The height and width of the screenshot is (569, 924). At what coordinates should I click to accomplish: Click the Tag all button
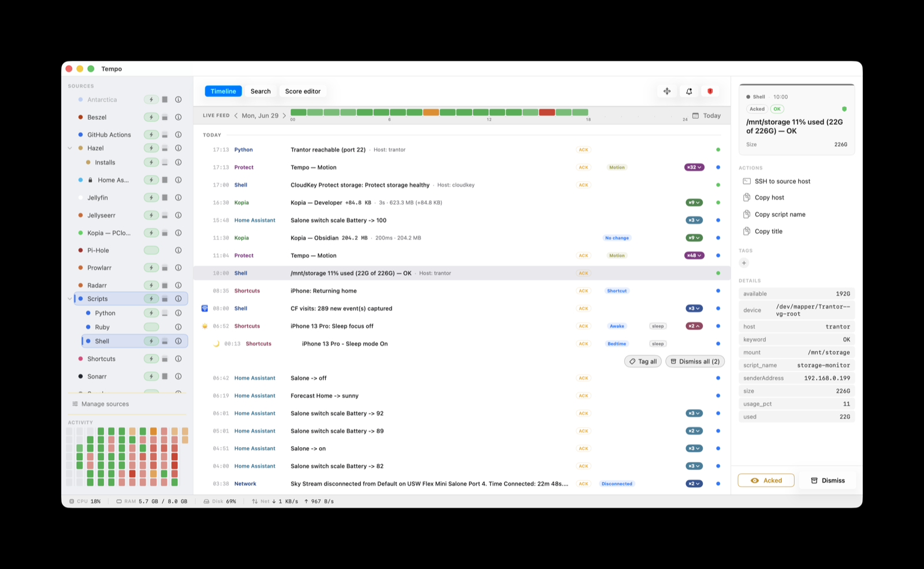click(x=643, y=361)
